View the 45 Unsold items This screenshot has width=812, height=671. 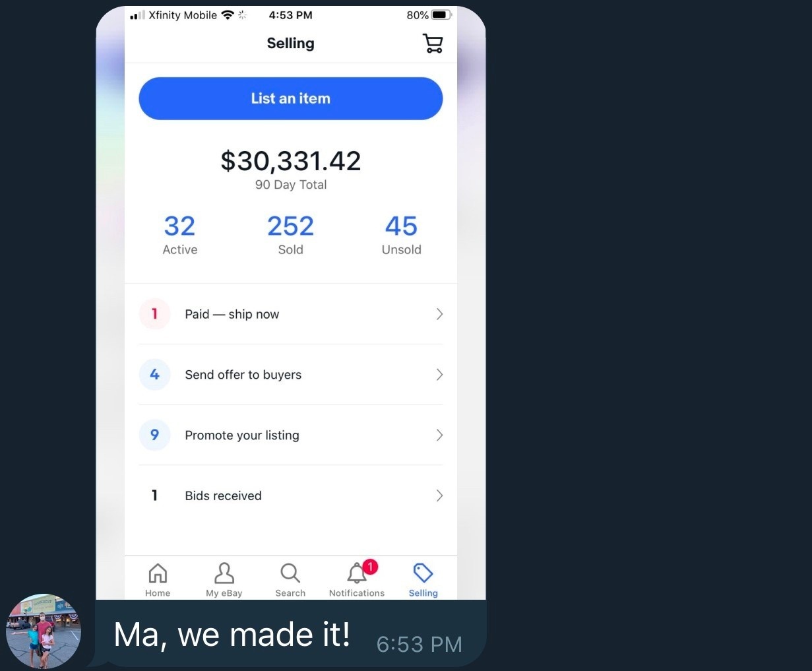point(401,234)
